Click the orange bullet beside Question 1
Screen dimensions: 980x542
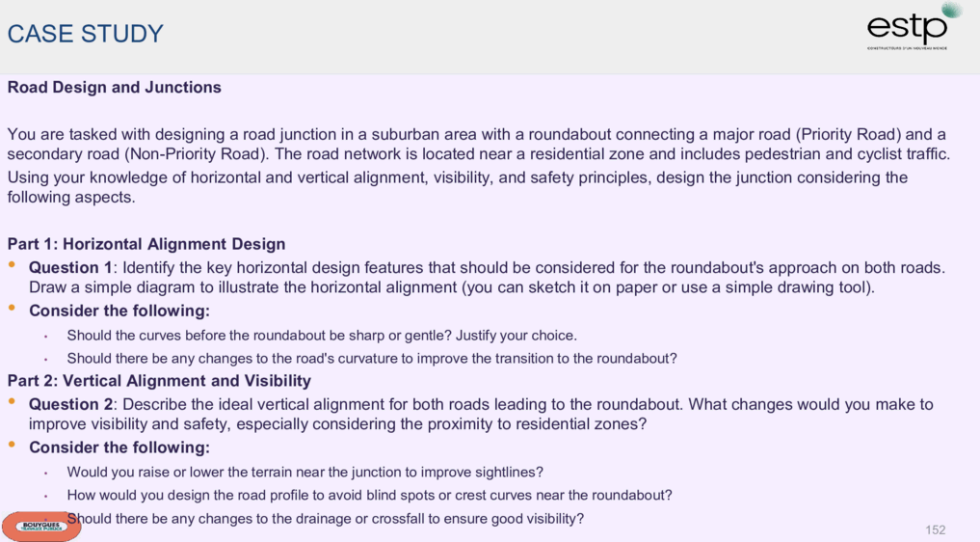pyautogui.click(x=12, y=265)
